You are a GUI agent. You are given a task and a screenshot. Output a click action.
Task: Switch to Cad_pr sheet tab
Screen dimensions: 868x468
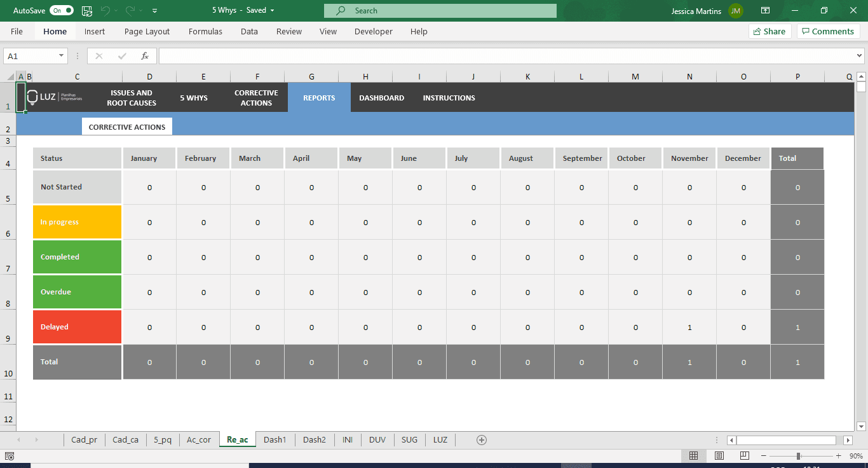[84, 439]
